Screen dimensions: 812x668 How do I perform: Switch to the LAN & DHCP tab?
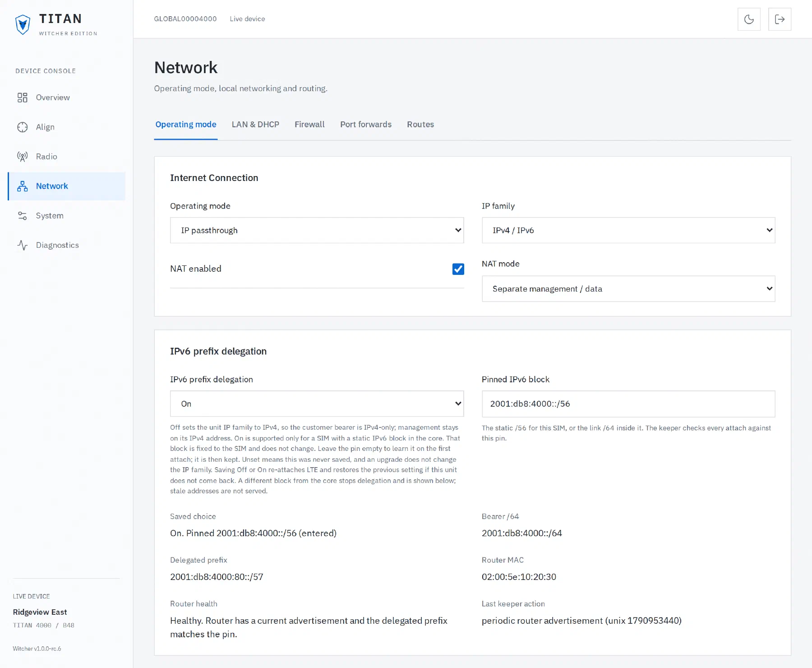255,125
